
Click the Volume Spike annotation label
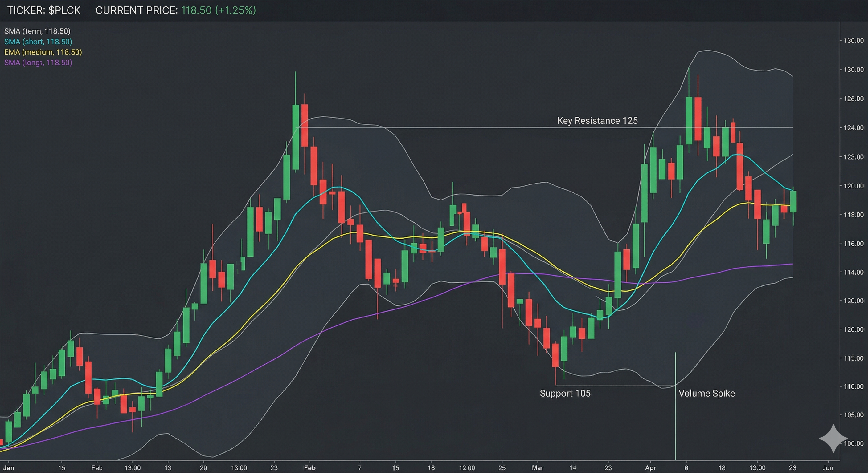(706, 393)
